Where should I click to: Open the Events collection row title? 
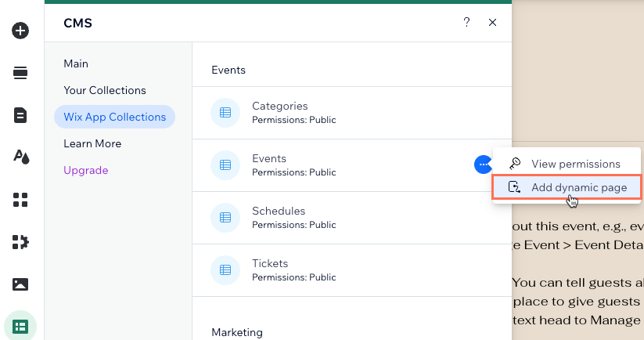pos(269,159)
